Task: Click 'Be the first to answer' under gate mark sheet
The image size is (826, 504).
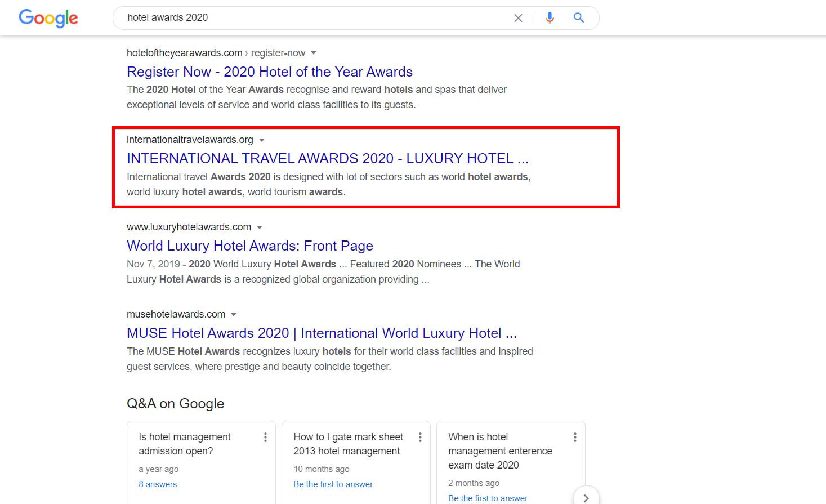Action: (x=333, y=484)
